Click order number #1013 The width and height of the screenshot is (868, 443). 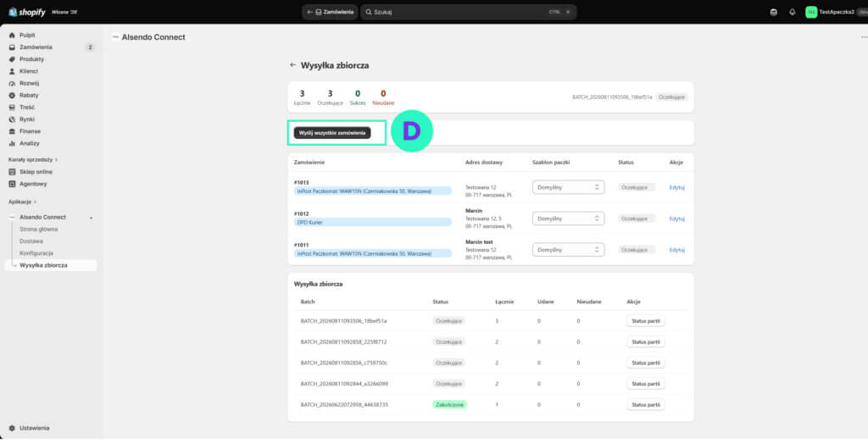[302, 182]
